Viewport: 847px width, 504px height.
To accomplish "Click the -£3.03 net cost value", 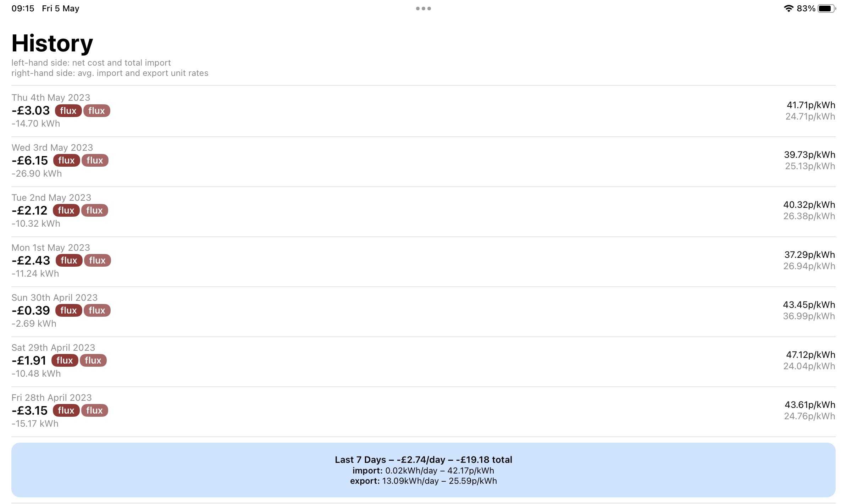I will (31, 111).
